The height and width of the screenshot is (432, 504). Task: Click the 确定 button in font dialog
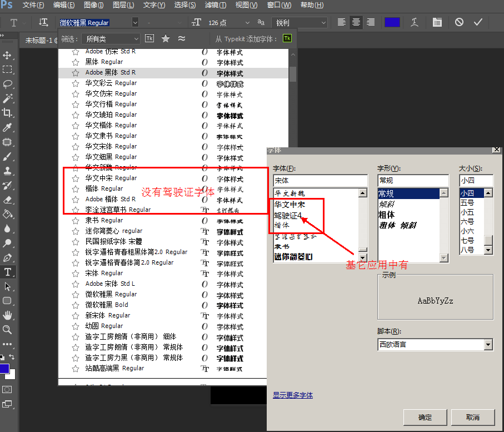425,417
